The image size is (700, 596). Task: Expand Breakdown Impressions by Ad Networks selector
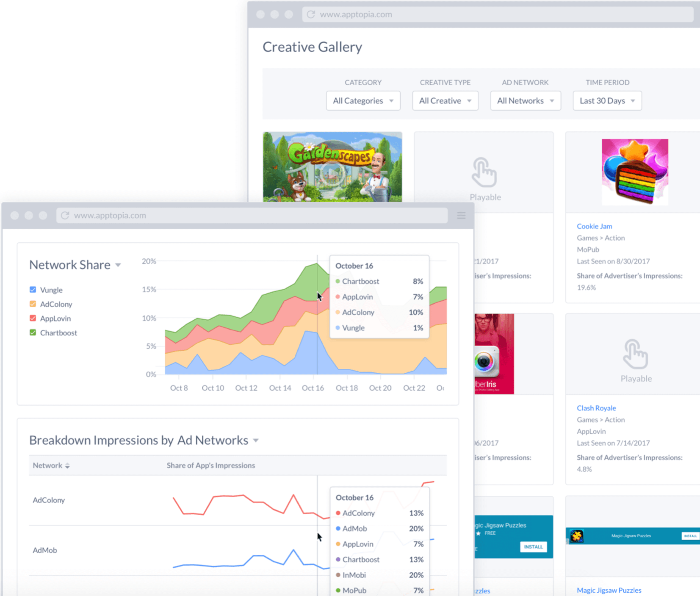[256, 441]
